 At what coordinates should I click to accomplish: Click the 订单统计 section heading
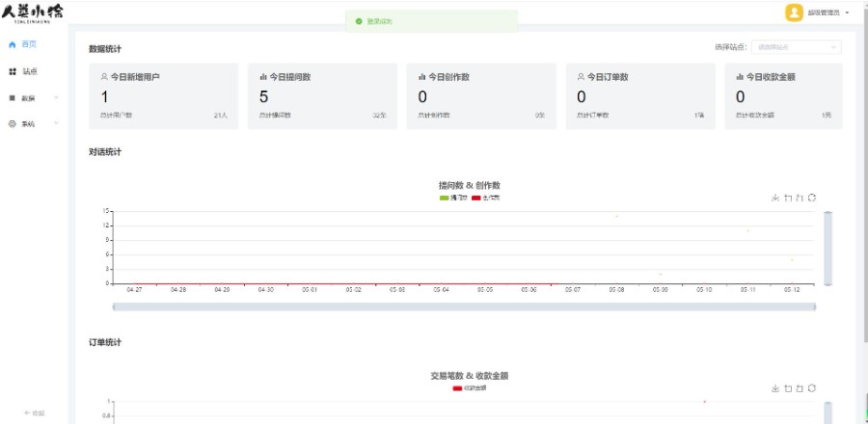tap(104, 342)
